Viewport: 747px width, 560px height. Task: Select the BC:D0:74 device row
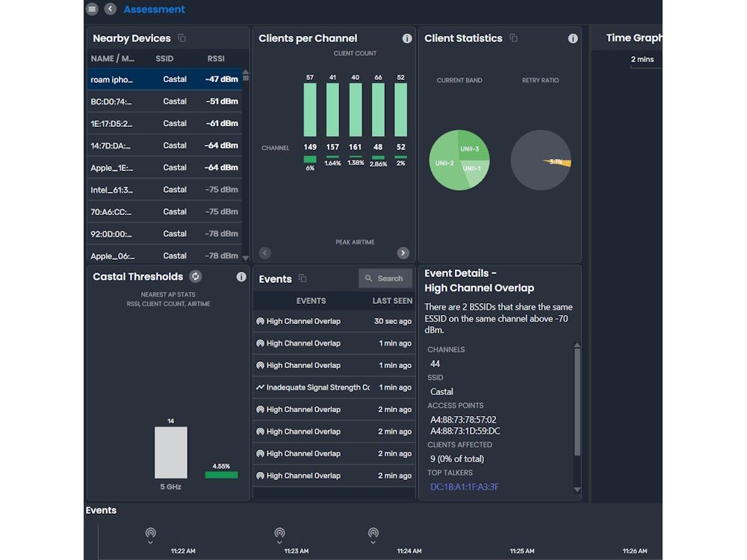pyautogui.click(x=164, y=102)
